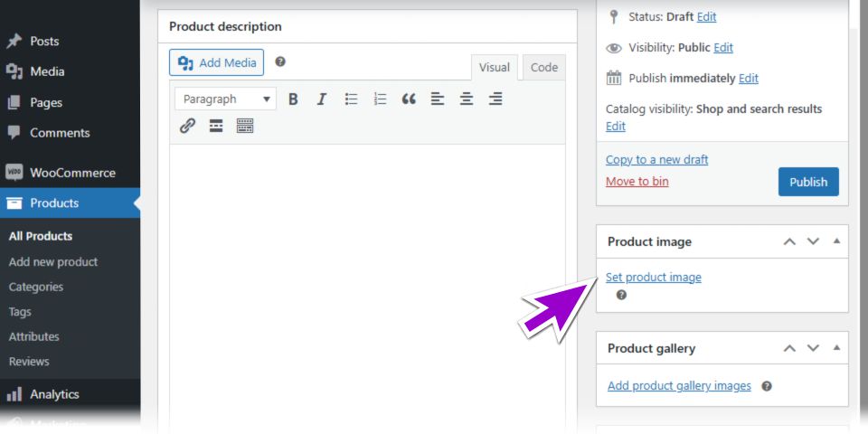Screen dimensions: 868x434
Task: Edit the publish immediately date
Action: coord(749,78)
